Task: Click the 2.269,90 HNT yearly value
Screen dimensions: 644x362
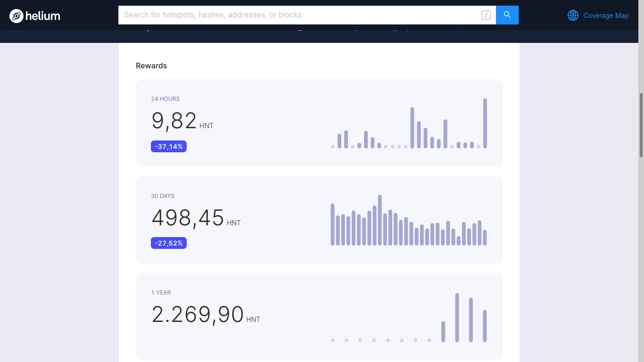Action: click(198, 314)
